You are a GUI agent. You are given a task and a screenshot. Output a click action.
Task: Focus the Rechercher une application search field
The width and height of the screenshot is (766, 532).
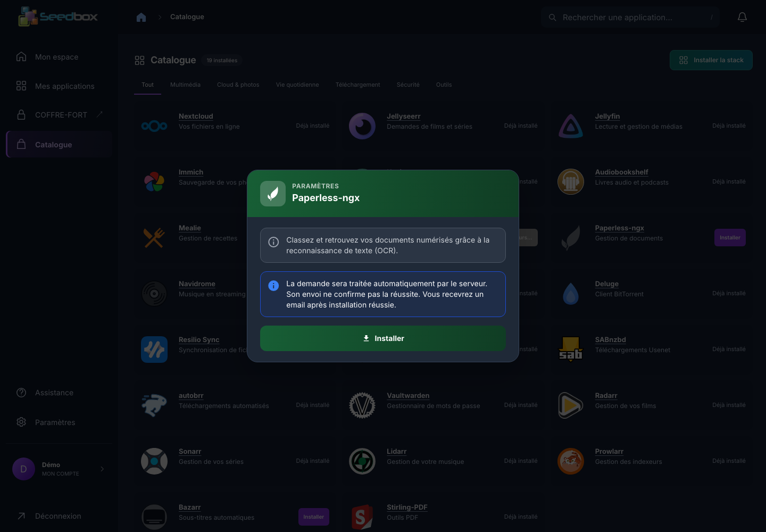(x=630, y=18)
